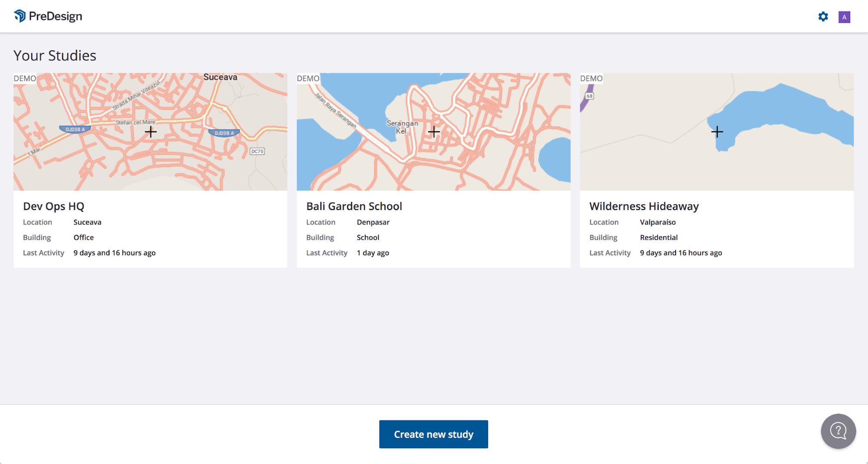Viewport: 868px width, 464px height.
Task: Open the Wilderness Hideaway study title
Action: pyautogui.click(x=644, y=206)
